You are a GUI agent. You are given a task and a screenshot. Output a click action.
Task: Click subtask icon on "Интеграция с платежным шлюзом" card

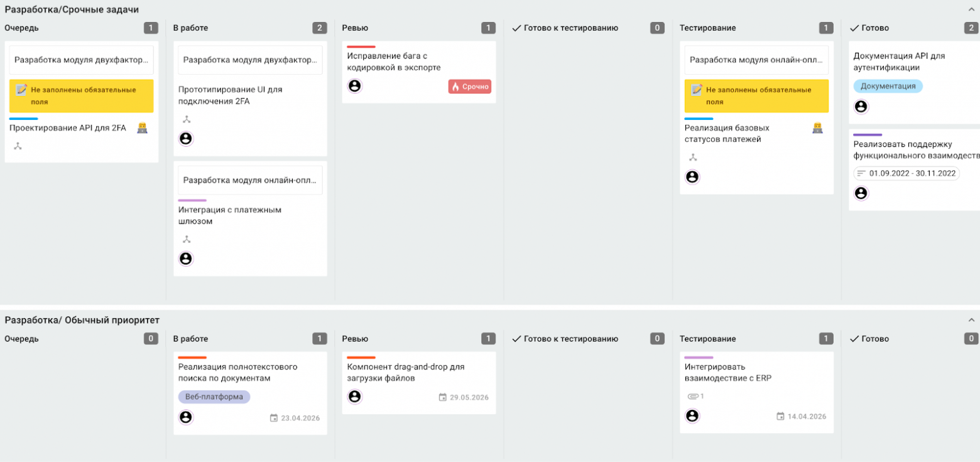point(186,239)
